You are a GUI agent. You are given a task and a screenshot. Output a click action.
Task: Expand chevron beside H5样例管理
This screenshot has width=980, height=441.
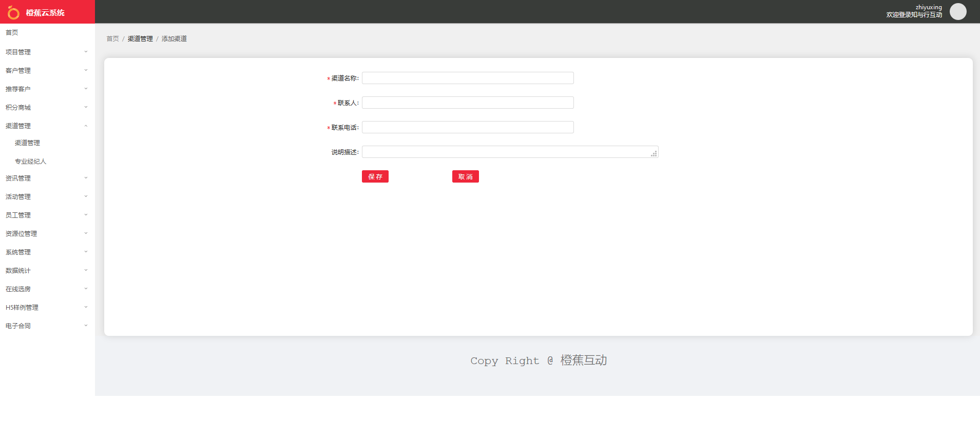86,307
